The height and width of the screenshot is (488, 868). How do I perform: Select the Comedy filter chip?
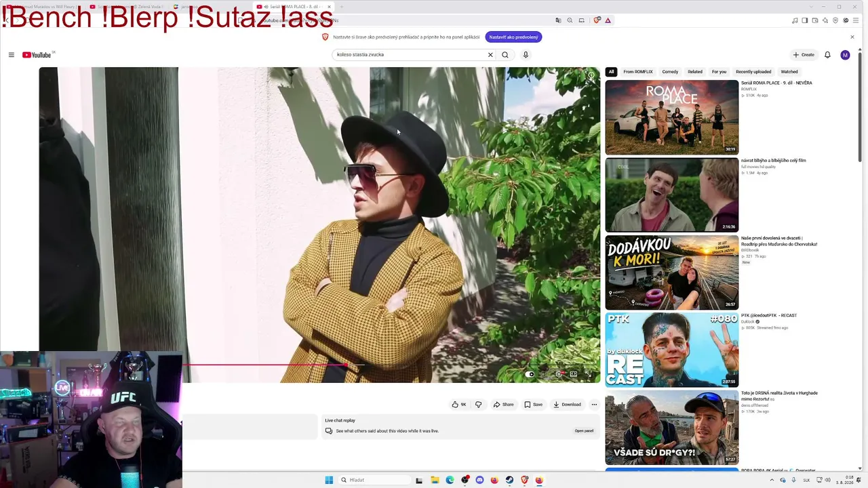(x=670, y=72)
